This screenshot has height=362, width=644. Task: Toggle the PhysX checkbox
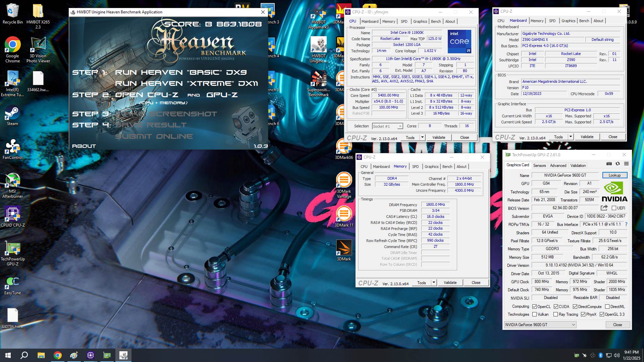583,314
